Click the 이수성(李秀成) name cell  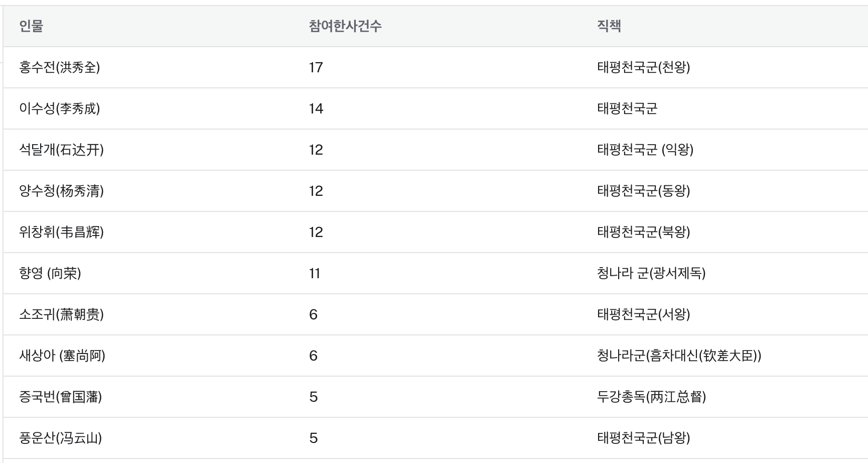[60, 108]
